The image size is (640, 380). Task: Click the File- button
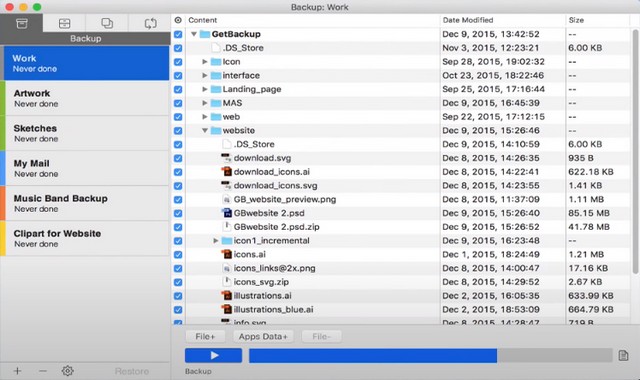point(321,336)
